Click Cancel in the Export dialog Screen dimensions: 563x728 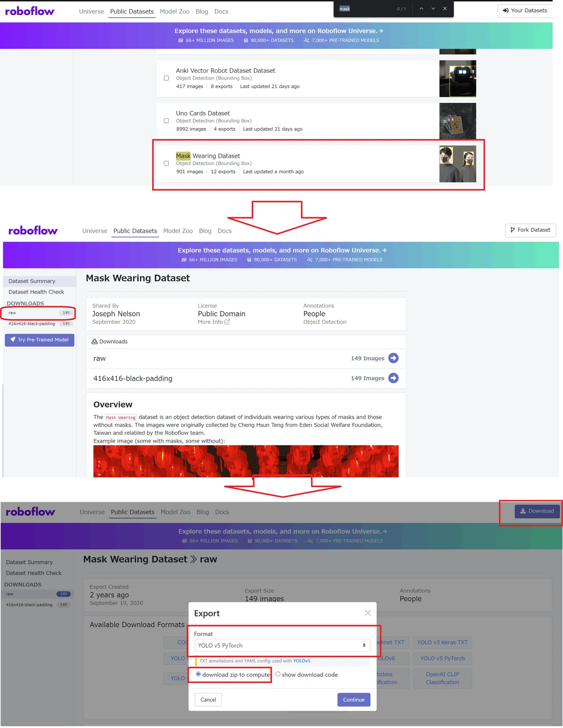pyautogui.click(x=208, y=700)
